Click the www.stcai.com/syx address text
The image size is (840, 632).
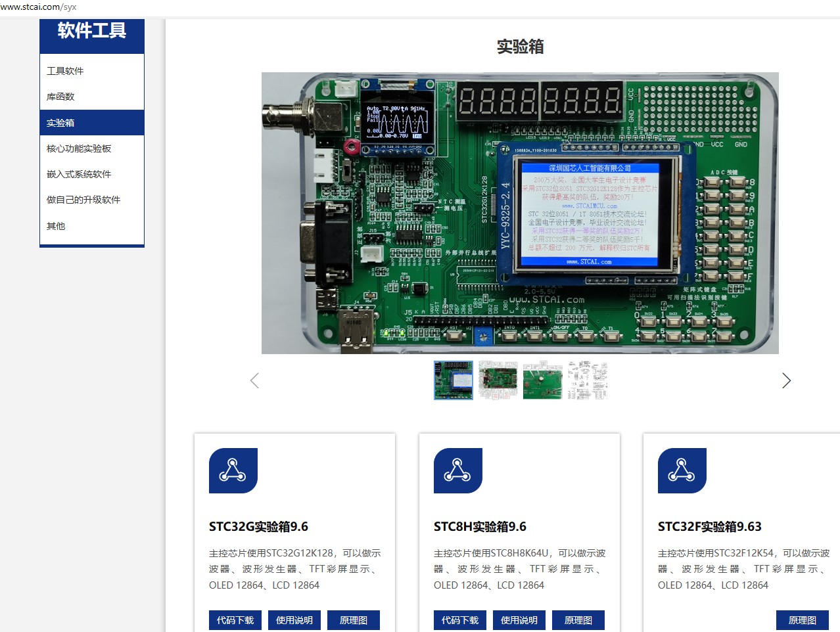click(x=38, y=7)
